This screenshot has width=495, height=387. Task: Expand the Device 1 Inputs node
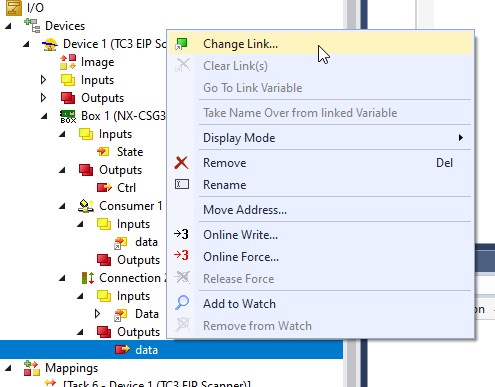pos(43,80)
